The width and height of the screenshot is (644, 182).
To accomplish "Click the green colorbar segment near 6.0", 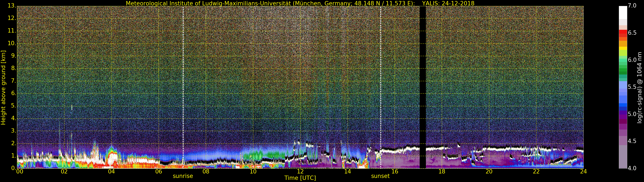I will [x=623, y=61].
